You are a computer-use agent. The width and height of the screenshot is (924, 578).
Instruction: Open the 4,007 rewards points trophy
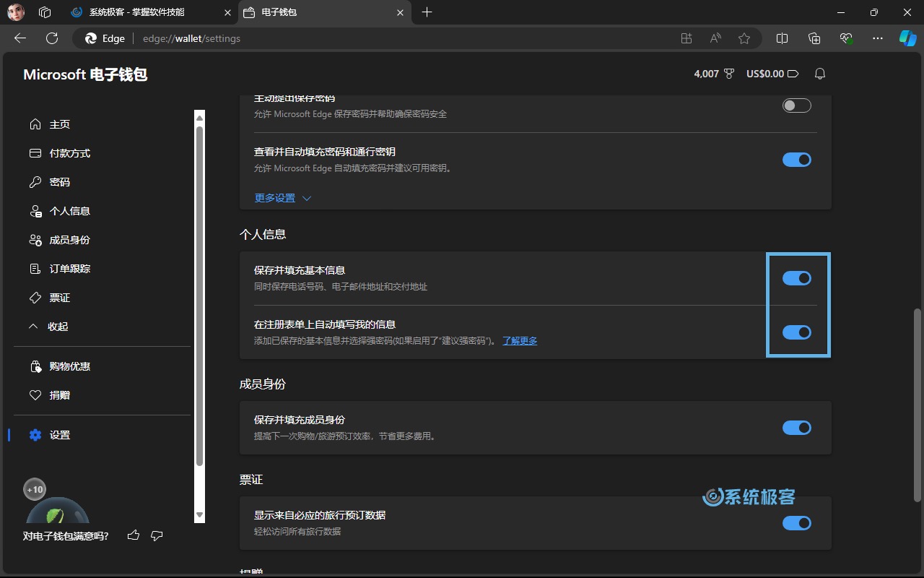714,74
